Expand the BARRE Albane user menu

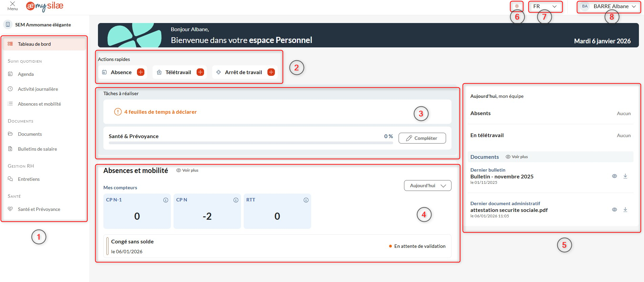tap(609, 6)
